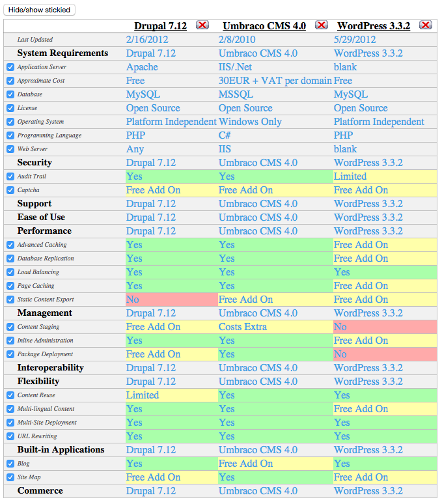Click the Commerce section heading

[40, 490]
